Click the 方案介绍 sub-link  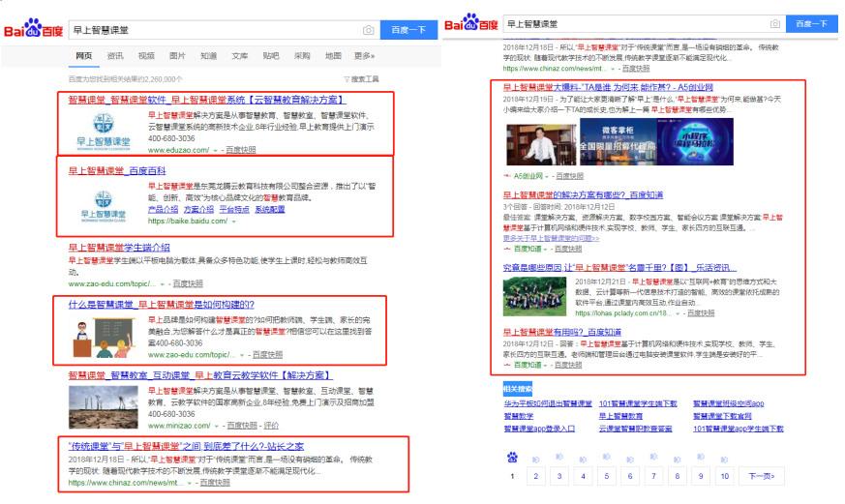198,209
